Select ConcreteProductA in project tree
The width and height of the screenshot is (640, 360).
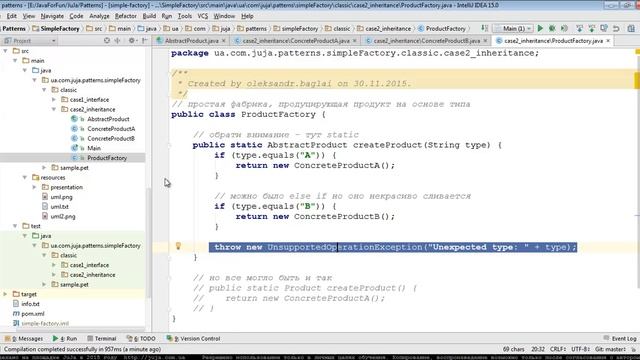pos(111,129)
